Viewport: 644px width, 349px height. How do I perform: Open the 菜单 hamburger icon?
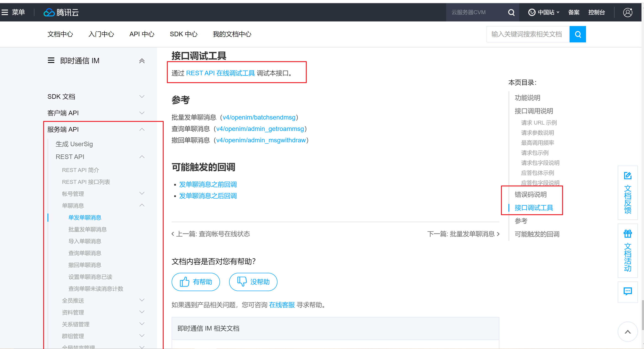click(5, 12)
